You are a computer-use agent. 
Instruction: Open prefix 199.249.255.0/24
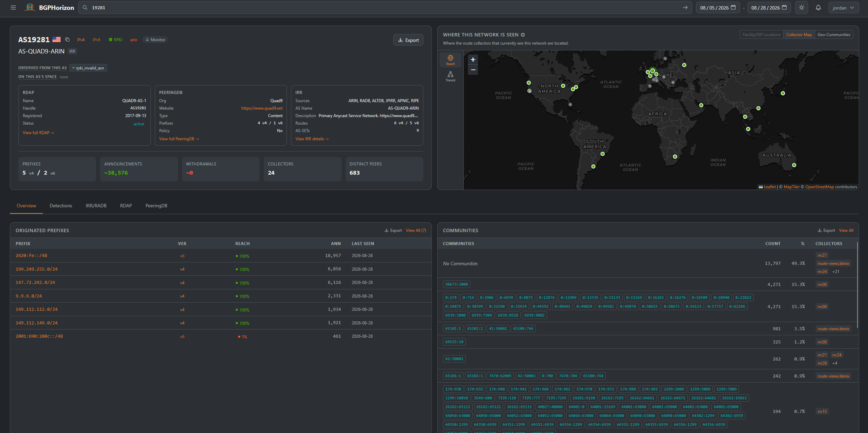coord(36,269)
